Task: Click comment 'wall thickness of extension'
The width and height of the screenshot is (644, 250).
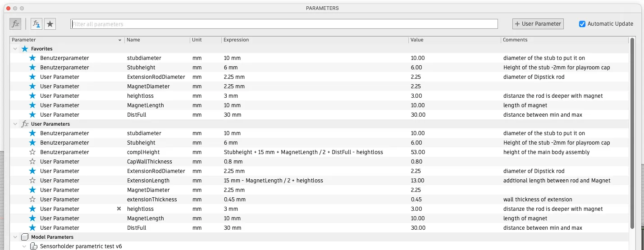Action: coord(538,200)
